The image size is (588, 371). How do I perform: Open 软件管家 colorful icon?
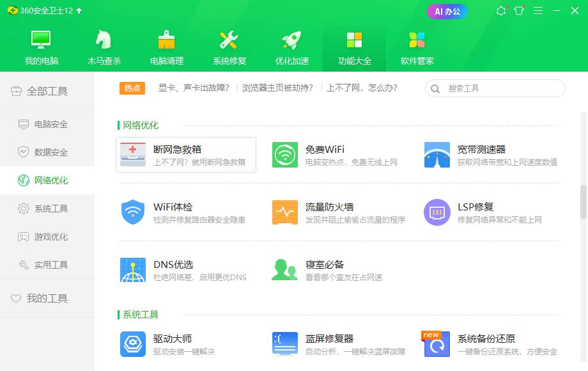417,40
